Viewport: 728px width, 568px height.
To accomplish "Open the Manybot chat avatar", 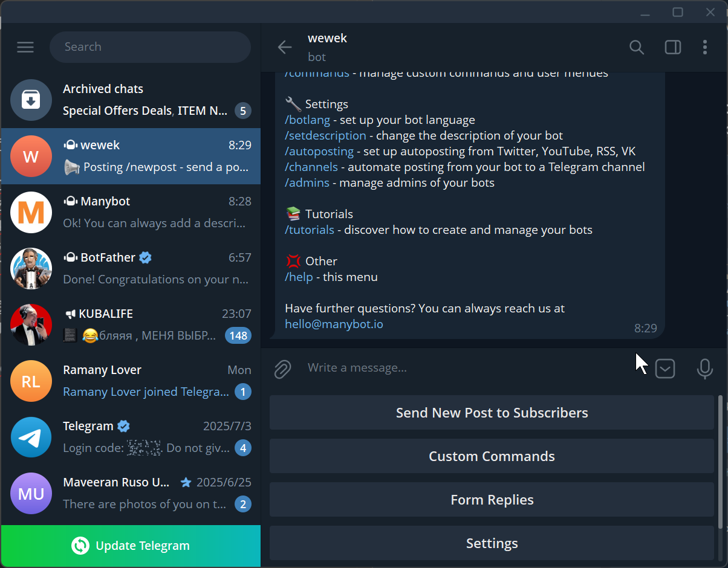I will tap(31, 212).
